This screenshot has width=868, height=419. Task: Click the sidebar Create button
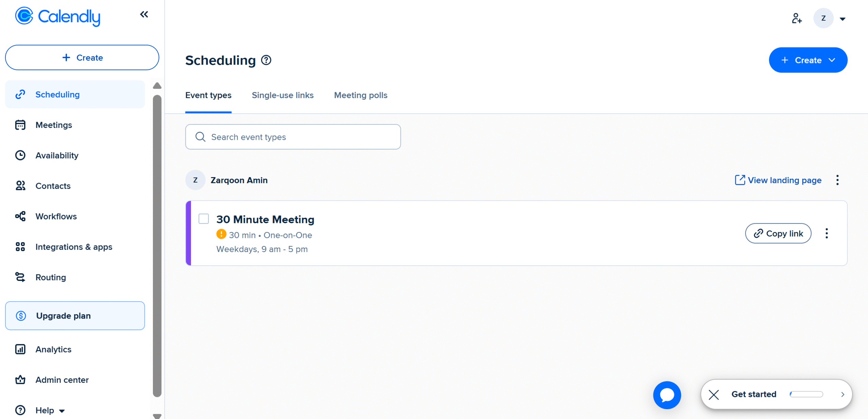(x=82, y=58)
